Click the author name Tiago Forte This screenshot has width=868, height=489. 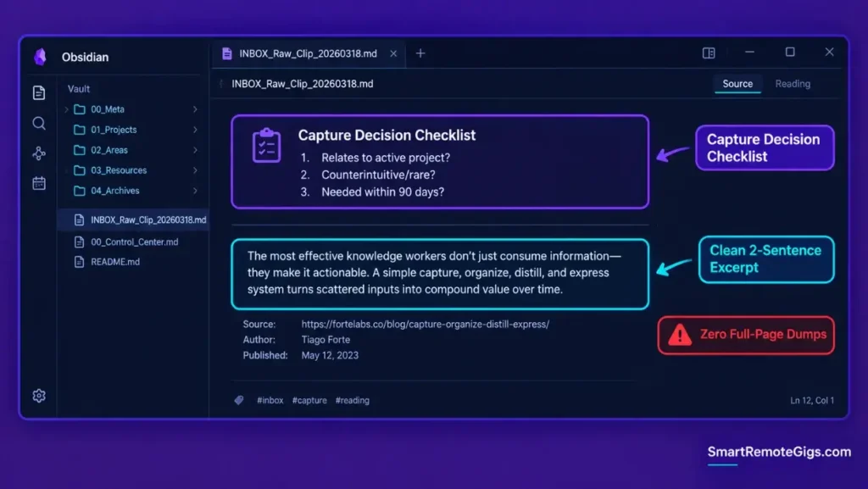point(325,340)
